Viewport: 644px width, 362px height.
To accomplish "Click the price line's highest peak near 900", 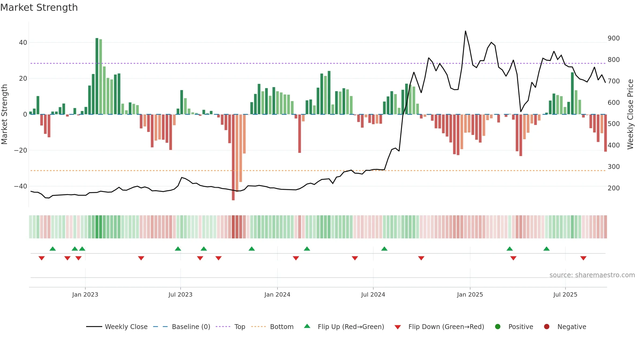I will point(465,31).
